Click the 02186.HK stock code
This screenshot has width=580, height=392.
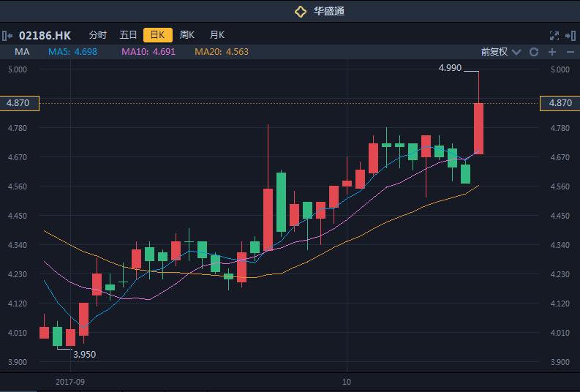(45, 35)
